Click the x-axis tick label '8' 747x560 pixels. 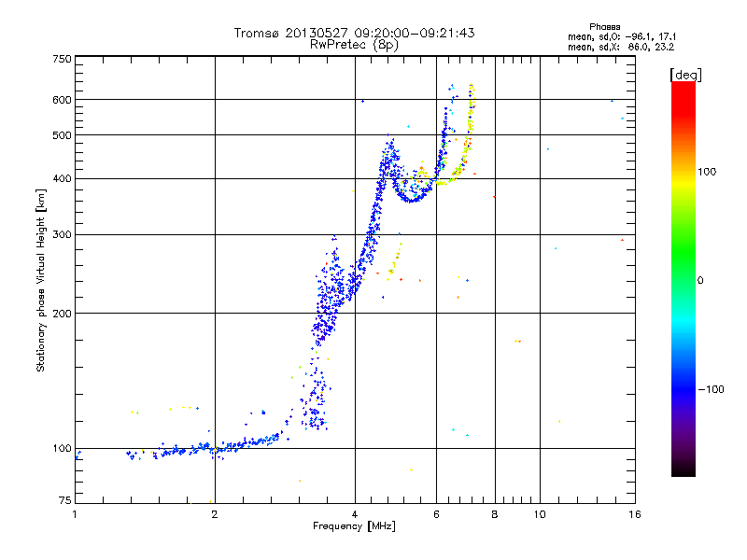coord(495,514)
